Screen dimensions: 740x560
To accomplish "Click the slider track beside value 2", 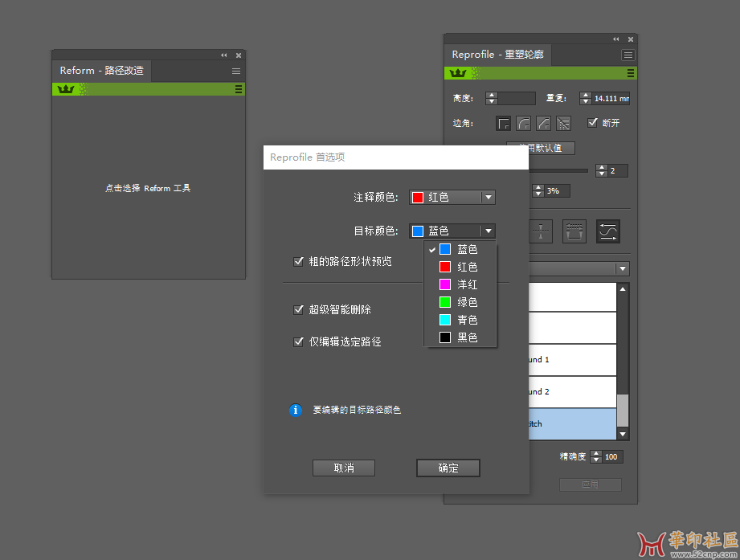I will coord(558,171).
